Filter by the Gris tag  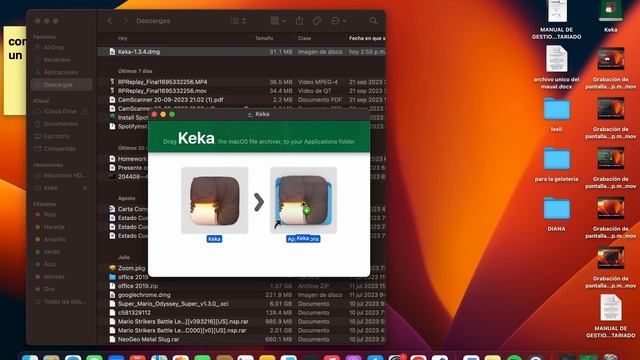click(49, 289)
